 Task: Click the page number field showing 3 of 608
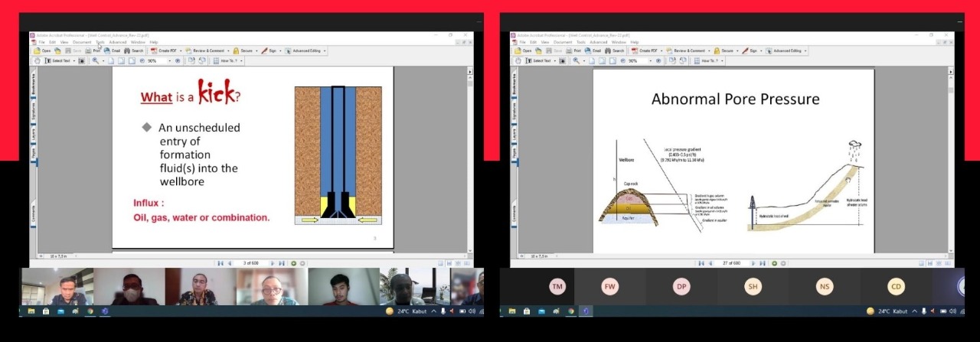click(x=250, y=263)
